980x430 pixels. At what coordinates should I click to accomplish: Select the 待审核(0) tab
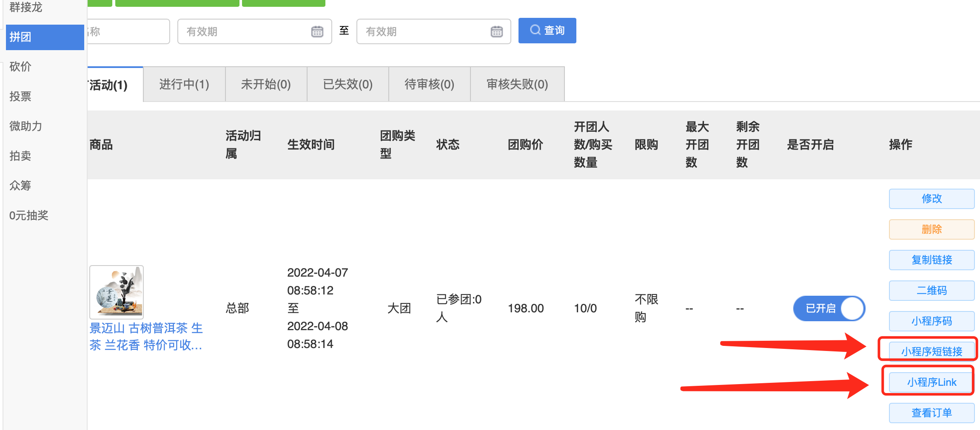click(x=430, y=84)
